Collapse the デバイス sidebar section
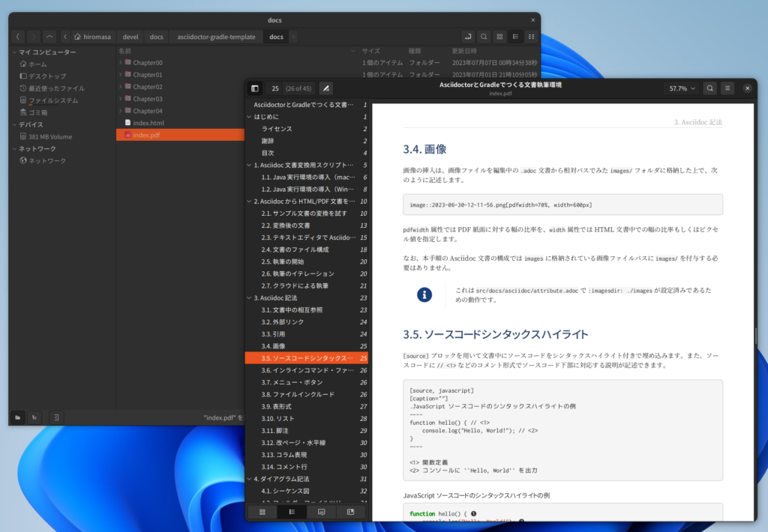Screen dimensions: 768x532 [15, 125]
